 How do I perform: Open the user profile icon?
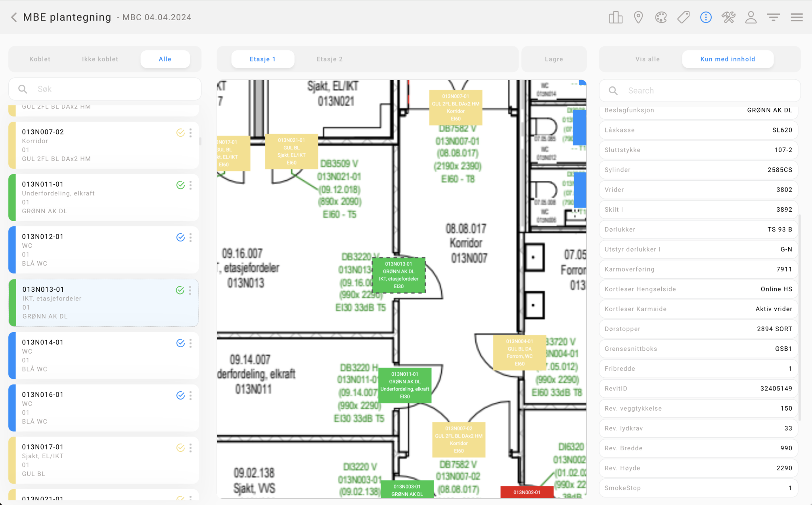click(x=751, y=17)
